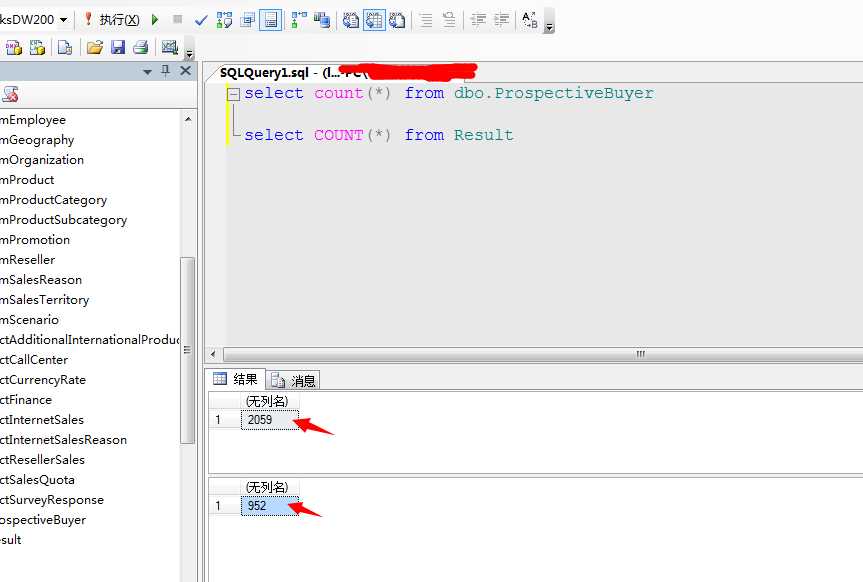This screenshot has width=863, height=582.
Task: Select the mGeography table in the tree
Action: [x=37, y=140]
